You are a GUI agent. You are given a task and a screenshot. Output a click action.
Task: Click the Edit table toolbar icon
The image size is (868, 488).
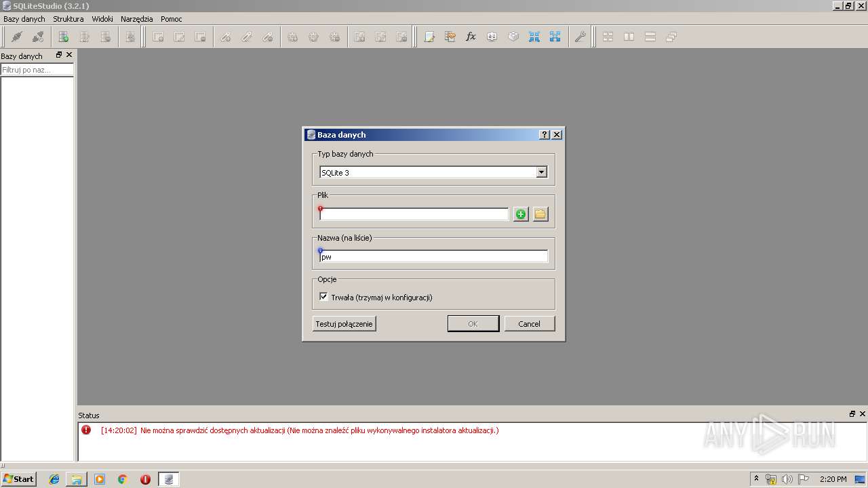pyautogui.click(x=179, y=37)
